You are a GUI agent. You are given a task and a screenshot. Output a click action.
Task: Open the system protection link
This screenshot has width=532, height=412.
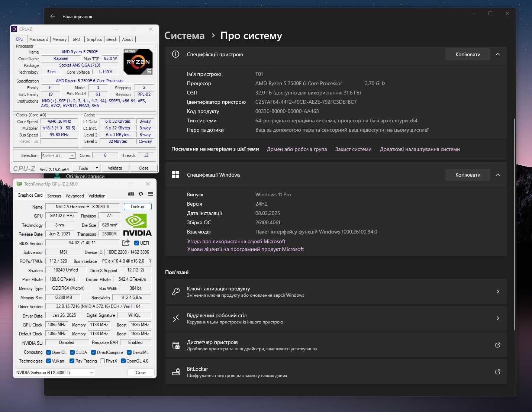(353, 149)
